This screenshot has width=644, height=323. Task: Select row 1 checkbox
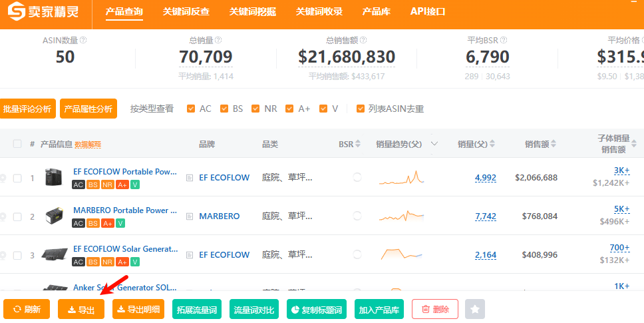tap(17, 178)
